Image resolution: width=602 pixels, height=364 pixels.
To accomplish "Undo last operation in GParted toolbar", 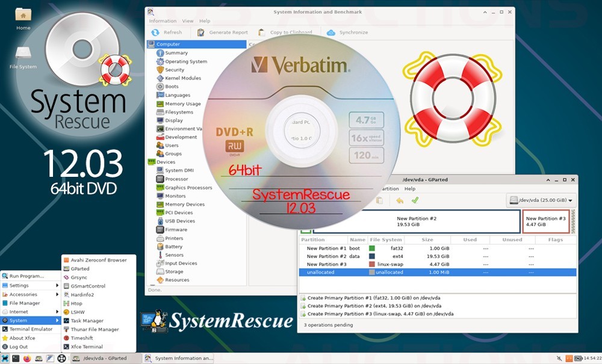I will coord(400,200).
